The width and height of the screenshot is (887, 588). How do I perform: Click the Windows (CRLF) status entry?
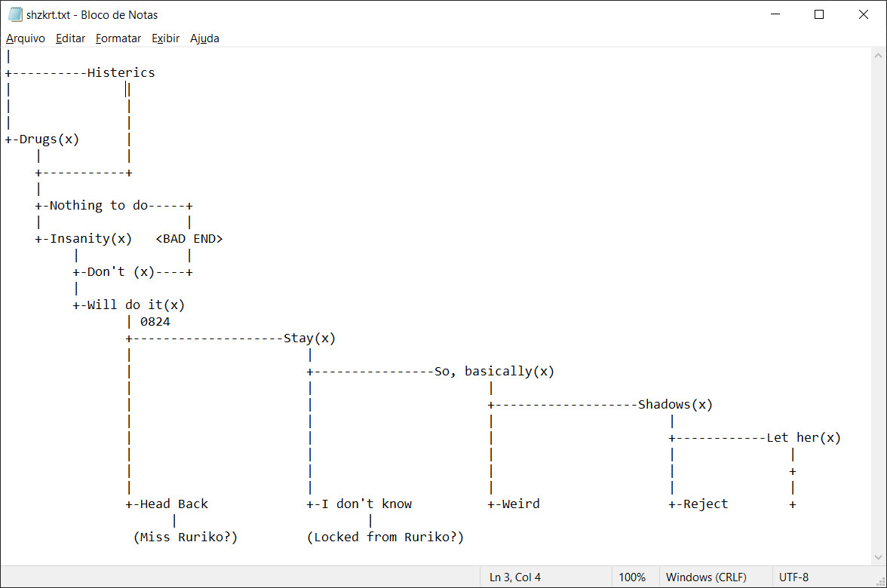pyautogui.click(x=706, y=577)
